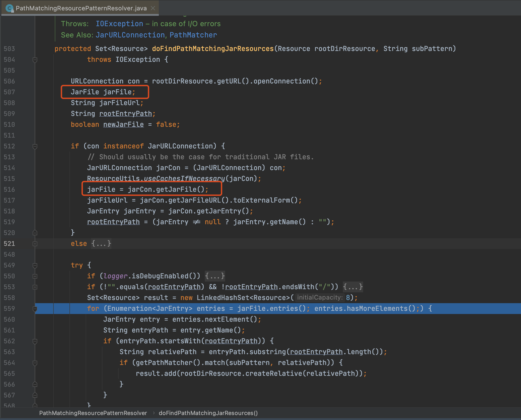This screenshot has height=420, width=521.
Task: Expand the folded block at line 553
Action: point(35,287)
